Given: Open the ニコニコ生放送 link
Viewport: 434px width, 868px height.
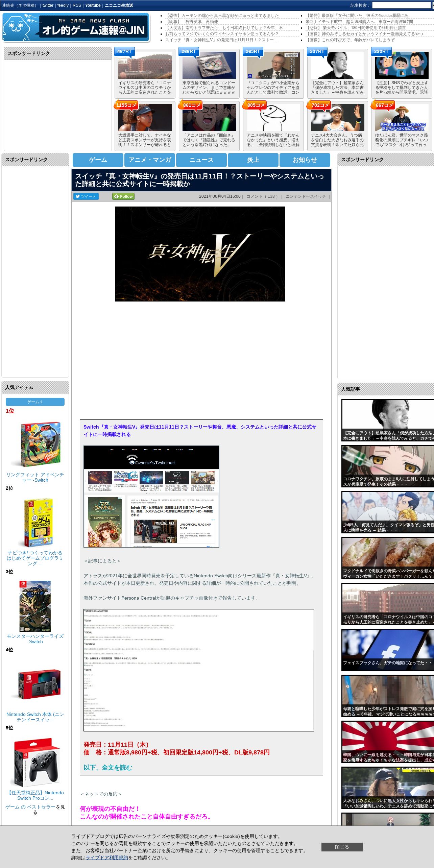Looking at the screenshot, I should point(119,5).
